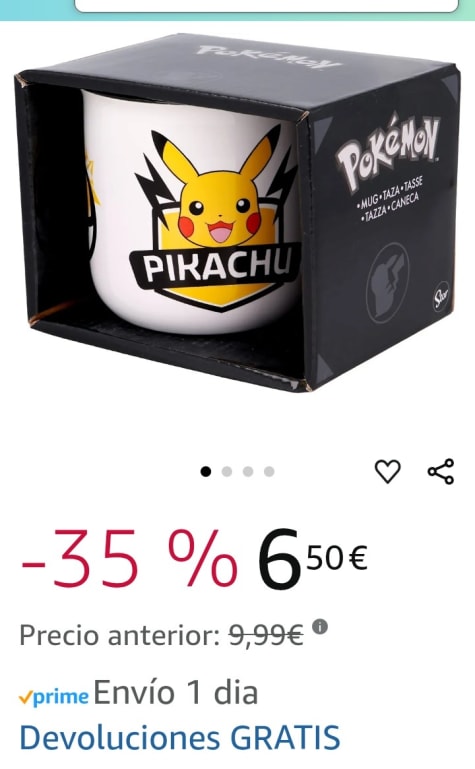Viewport: 475px width, 769px height.
Task: Tap the Envío 1 dia shipping text
Action: (175, 693)
